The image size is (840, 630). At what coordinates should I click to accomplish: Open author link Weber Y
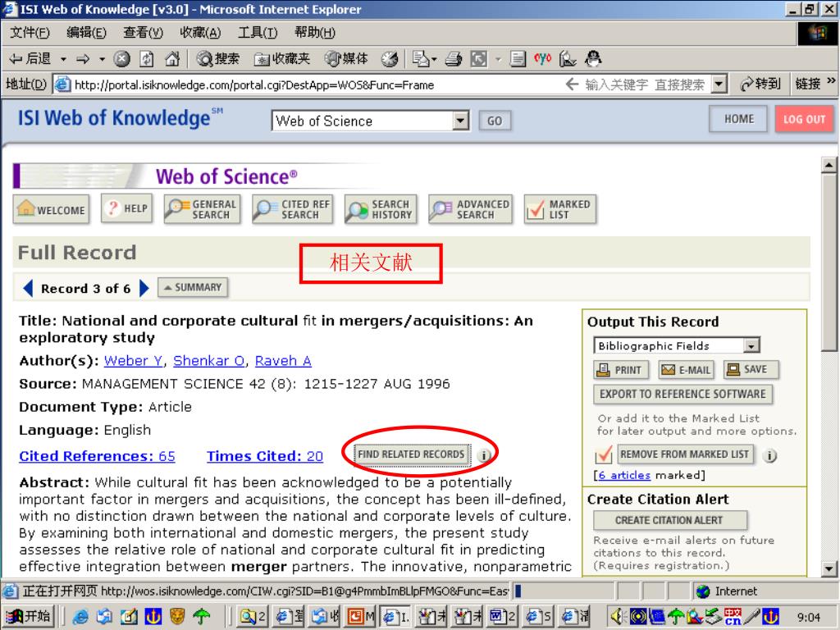click(x=134, y=361)
